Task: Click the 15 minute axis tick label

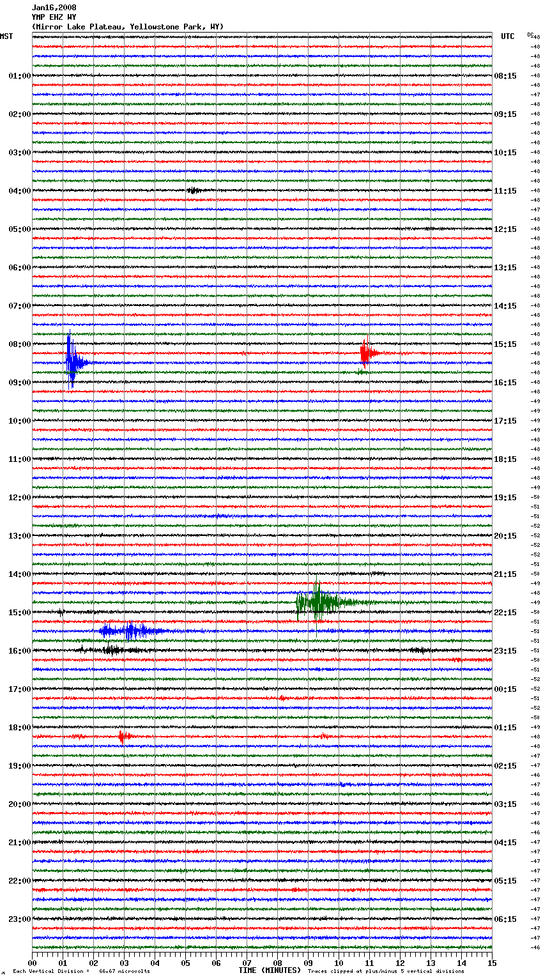Action: point(492,963)
